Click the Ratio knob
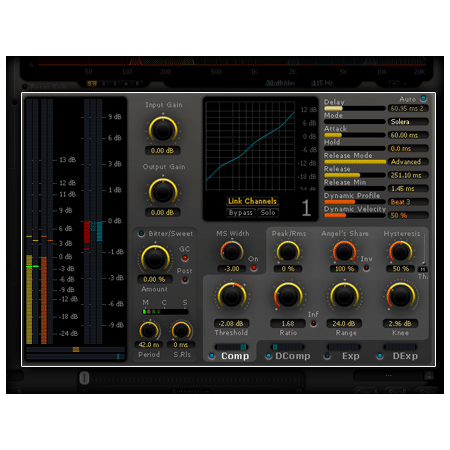 coord(288,296)
